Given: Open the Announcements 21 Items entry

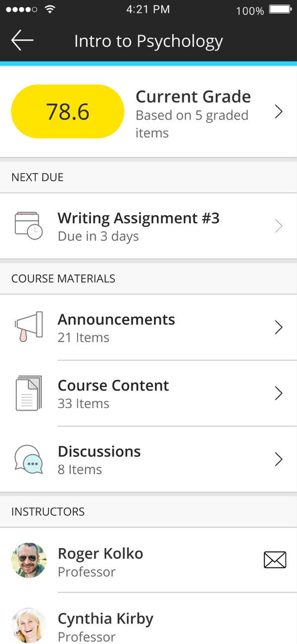Looking at the screenshot, I should 116,328.
